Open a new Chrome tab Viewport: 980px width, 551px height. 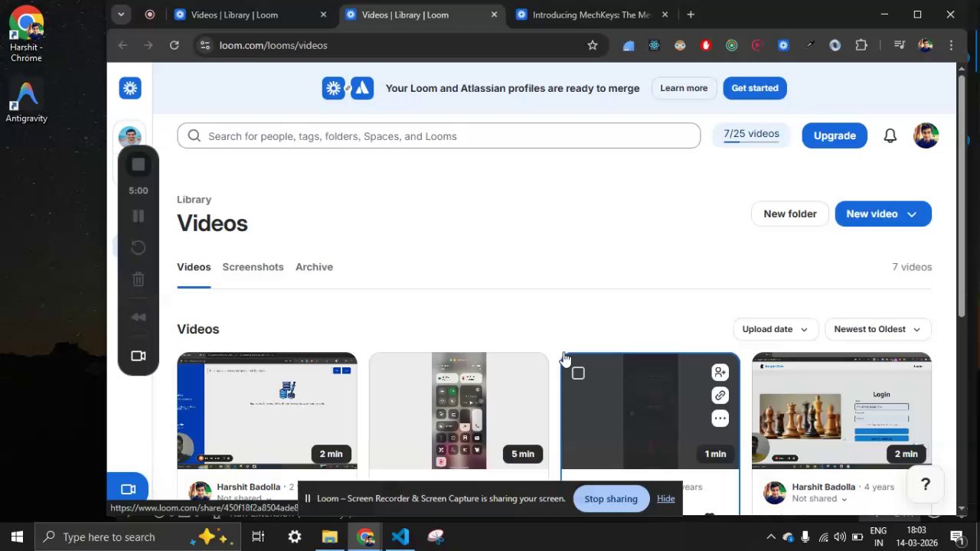click(691, 15)
